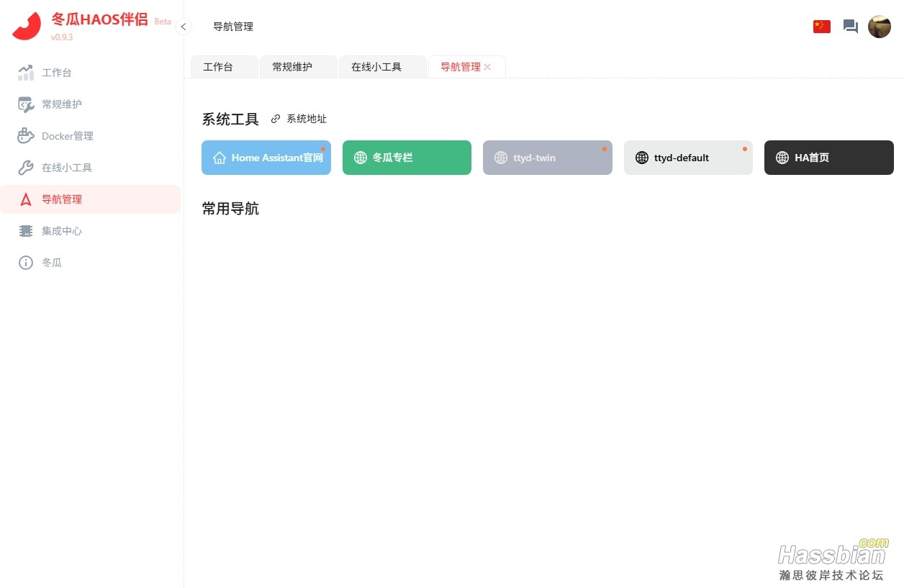Switch to the 常规维护 tab

tap(298, 67)
